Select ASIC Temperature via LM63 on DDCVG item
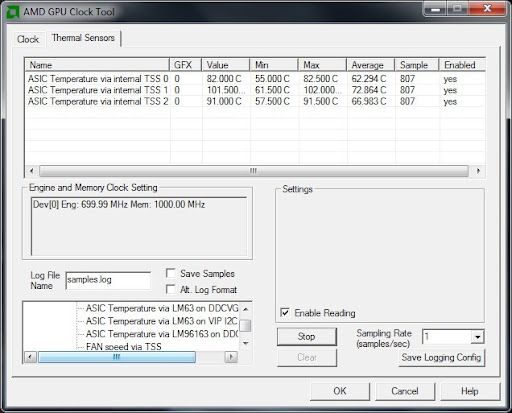This screenshot has height=413, width=512. pyautogui.click(x=162, y=308)
